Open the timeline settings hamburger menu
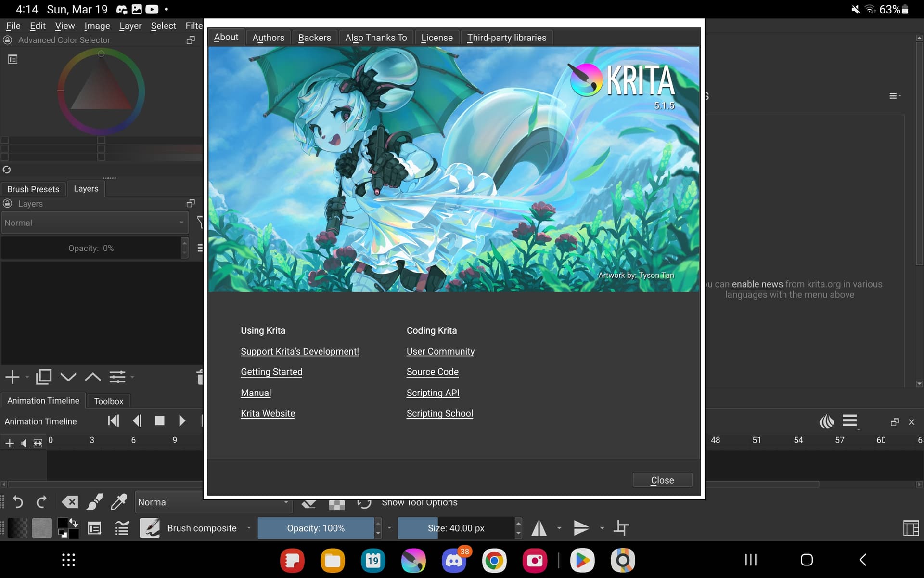 coord(850,421)
